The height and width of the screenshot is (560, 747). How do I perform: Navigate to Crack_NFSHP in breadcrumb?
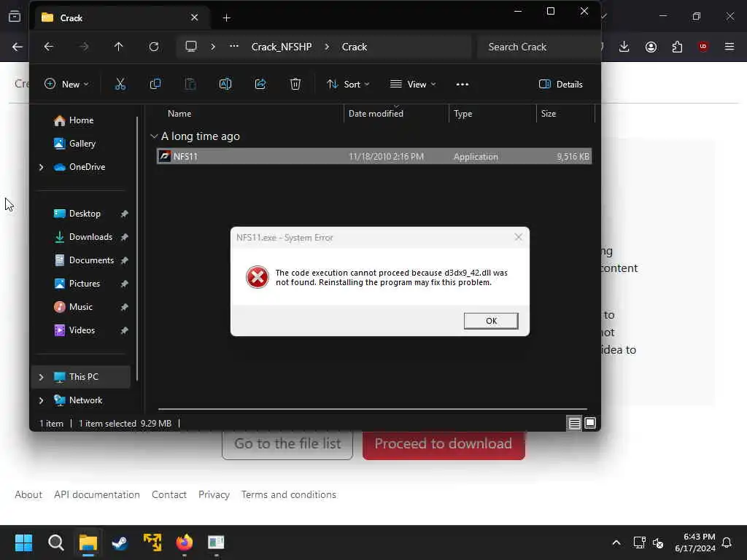[282, 47]
